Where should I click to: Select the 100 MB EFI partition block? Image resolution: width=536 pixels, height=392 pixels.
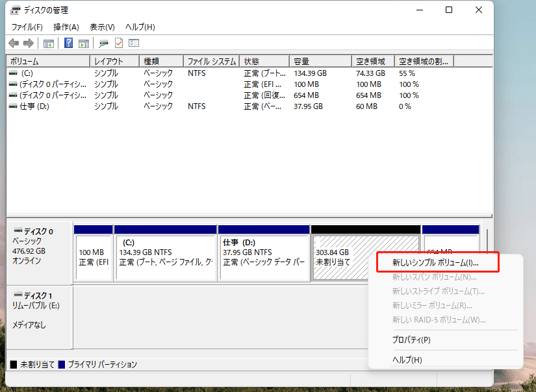click(94, 256)
